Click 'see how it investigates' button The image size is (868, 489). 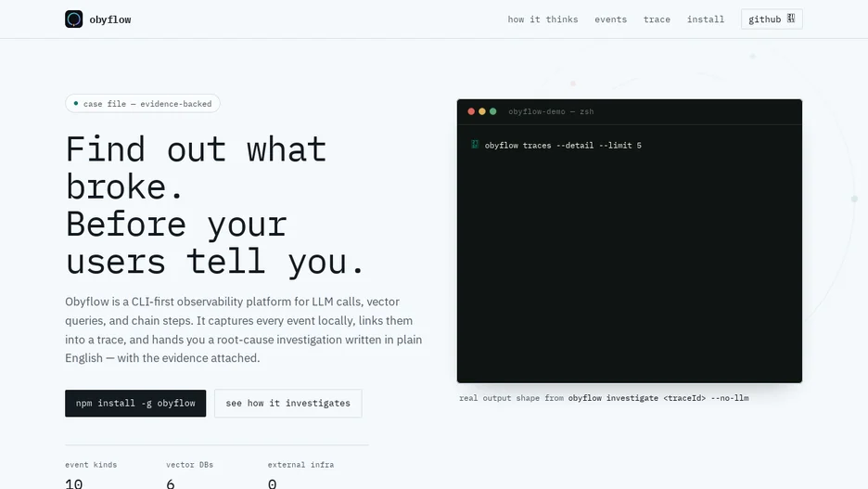click(x=287, y=403)
